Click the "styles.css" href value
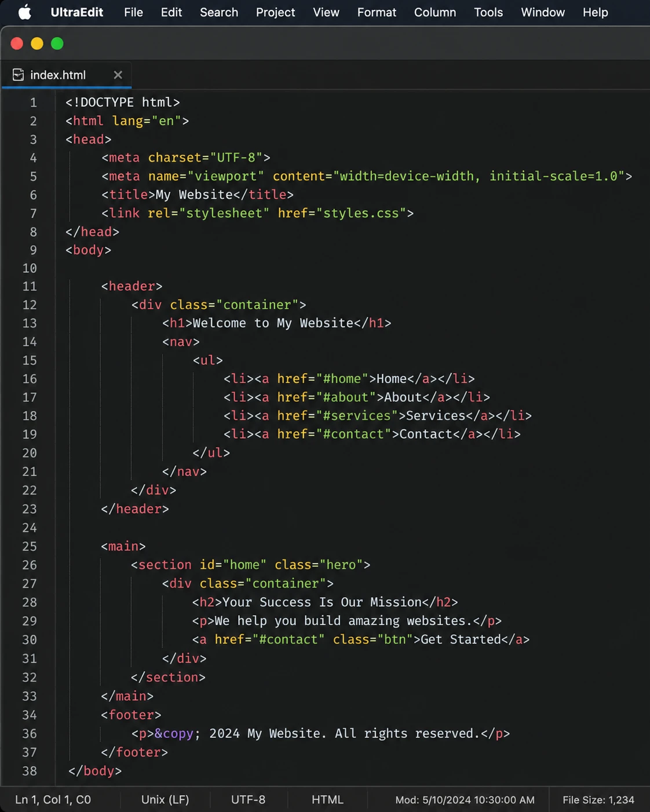The image size is (650, 812). coord(361,213)
